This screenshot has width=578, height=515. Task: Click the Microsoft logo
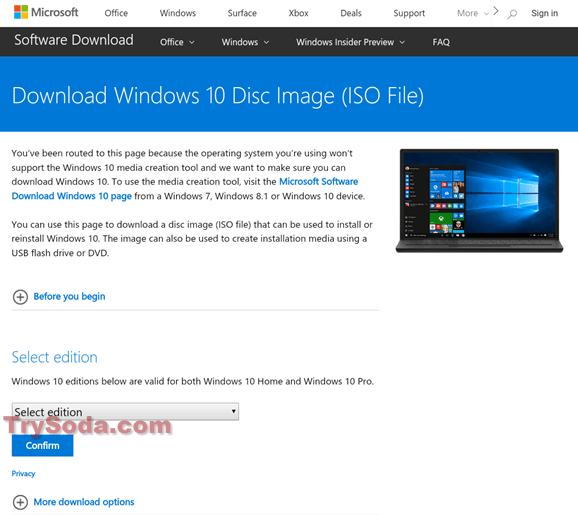[x=46, y=13]
